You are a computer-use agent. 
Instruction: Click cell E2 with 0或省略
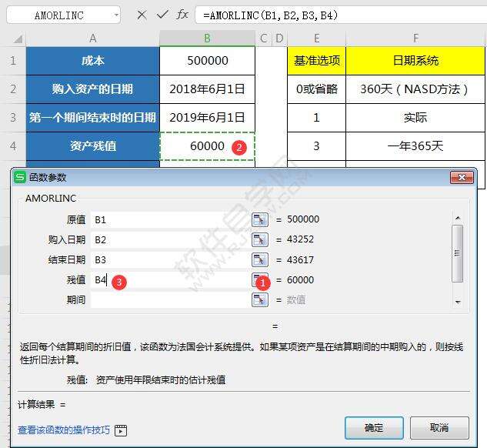coord(316,89)
